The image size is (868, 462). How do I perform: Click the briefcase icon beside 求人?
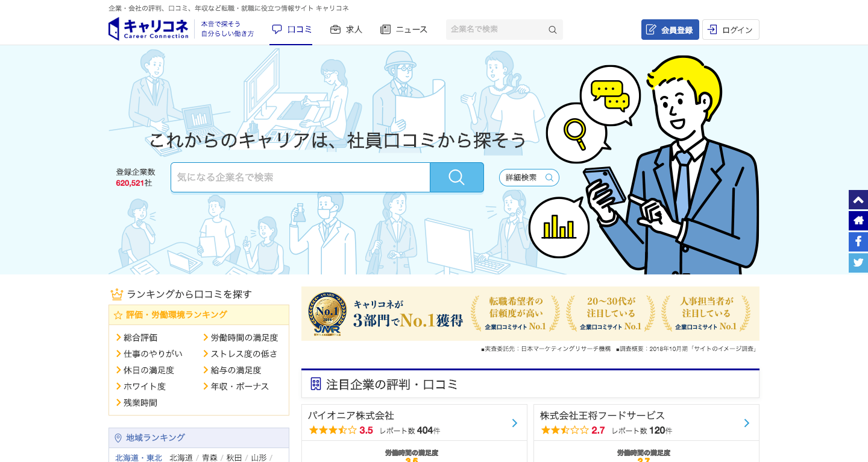335,29
